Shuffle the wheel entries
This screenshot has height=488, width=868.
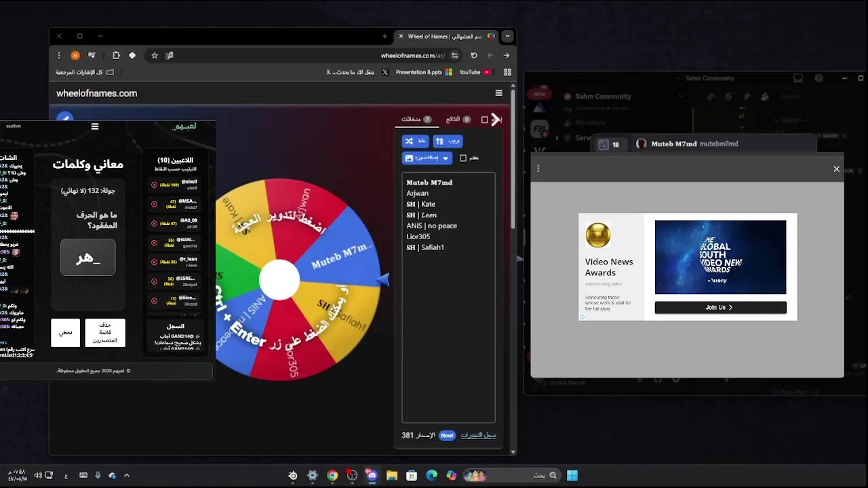click(x=416, y=141)
